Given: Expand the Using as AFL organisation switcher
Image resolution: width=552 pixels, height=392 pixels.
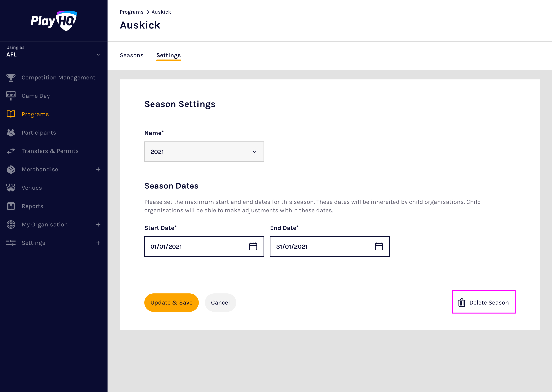Looking at the screenshot, I should [98, 55].
